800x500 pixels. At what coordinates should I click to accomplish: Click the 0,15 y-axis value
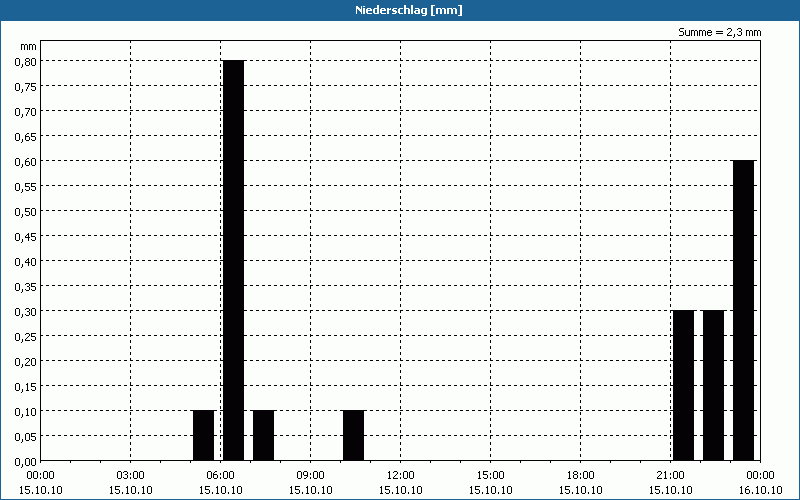pyautogui.click(x=26, y=386)
